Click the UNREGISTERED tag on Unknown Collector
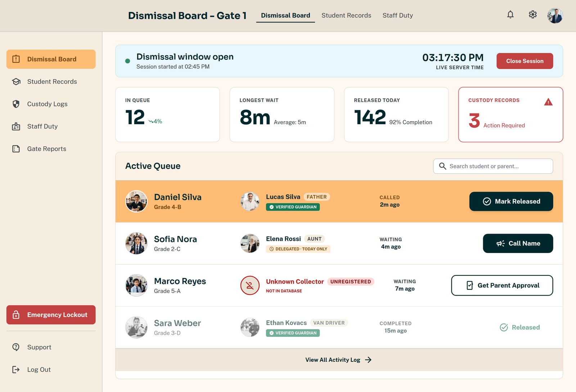The height and width of the screenshot is (392, 576). coord(351,281)
